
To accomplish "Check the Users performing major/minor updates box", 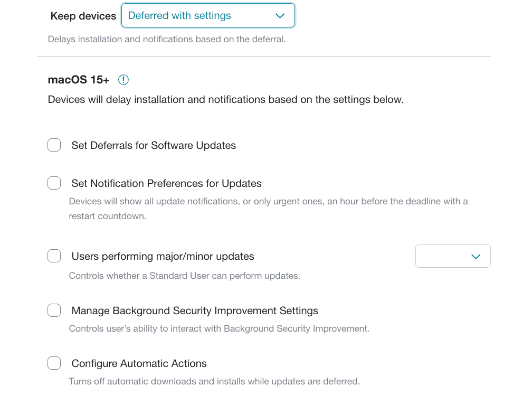I will coord(54,256).
